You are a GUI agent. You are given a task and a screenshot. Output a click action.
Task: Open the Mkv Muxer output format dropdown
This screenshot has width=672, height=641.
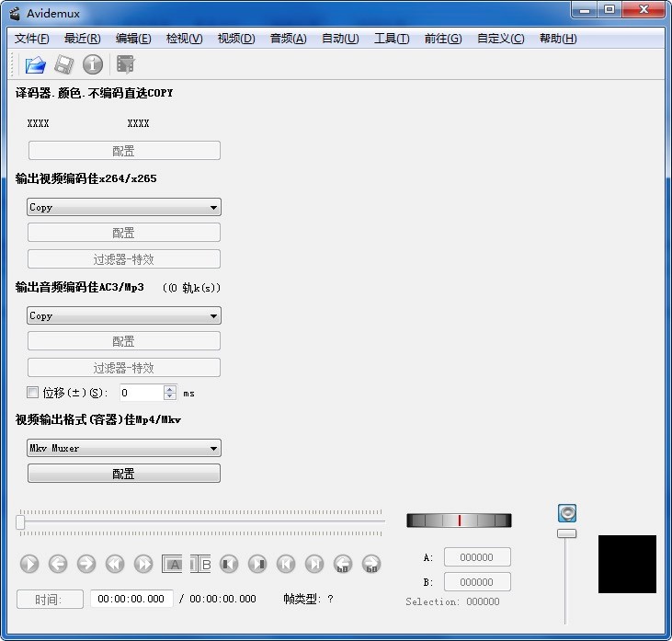coord(124,449)
